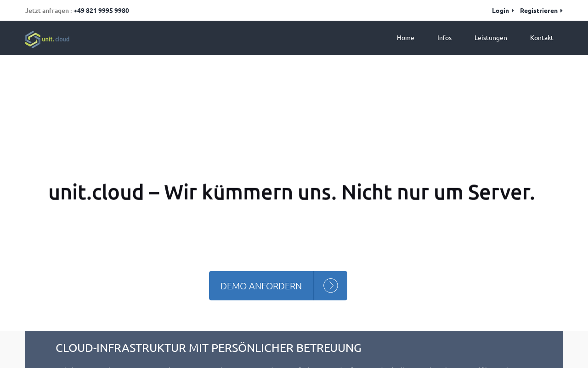
Task: Open the Login link
Action: coord(500,11)
